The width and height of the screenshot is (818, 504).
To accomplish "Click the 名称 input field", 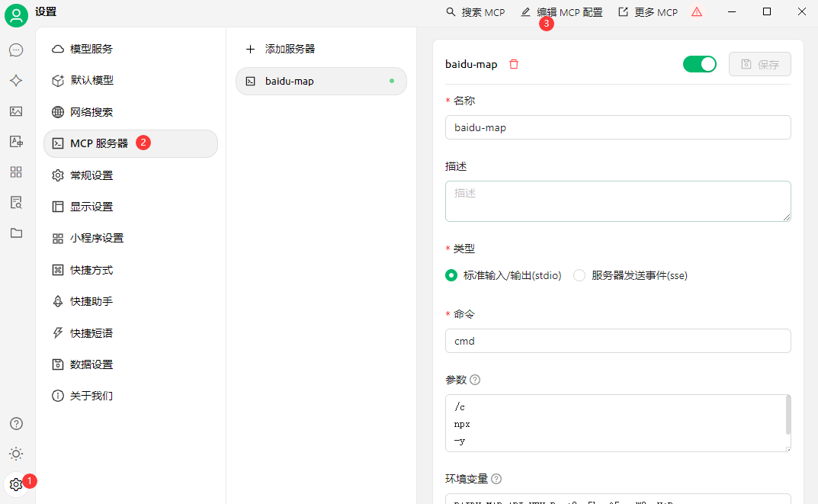I will pos(618,127).
